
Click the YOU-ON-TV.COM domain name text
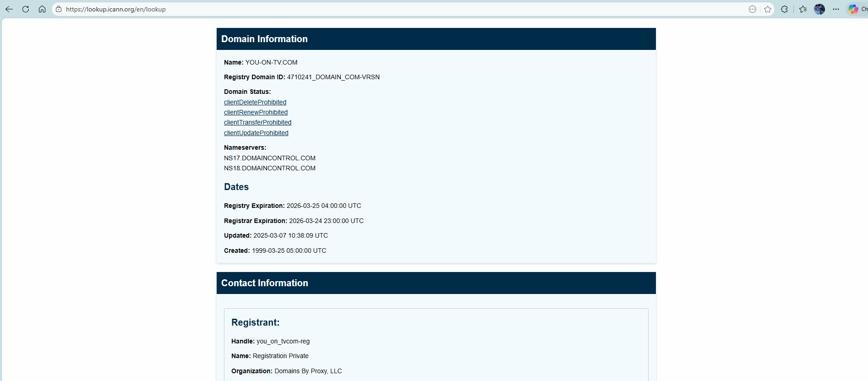[271, 62]
